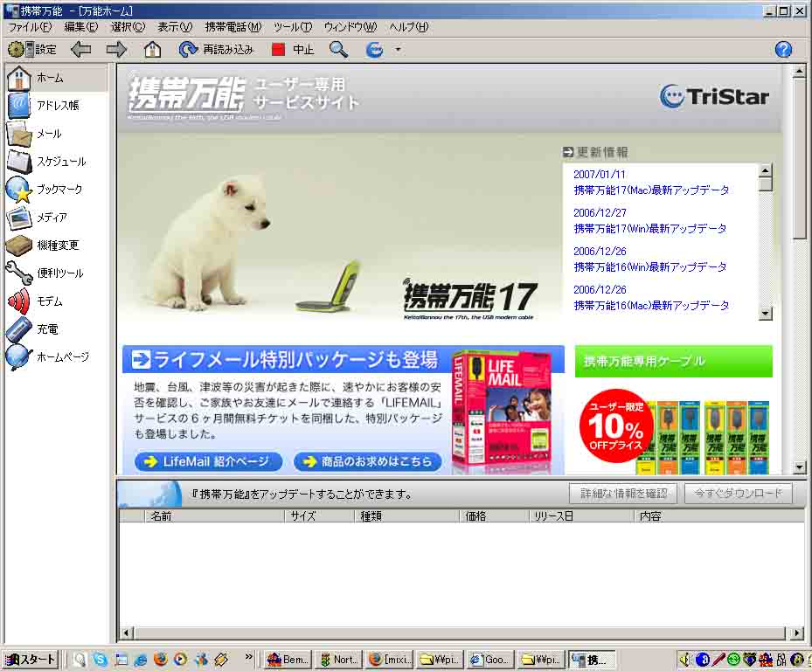Go forward with the right arrow toolbar icon

pos(116,50)
